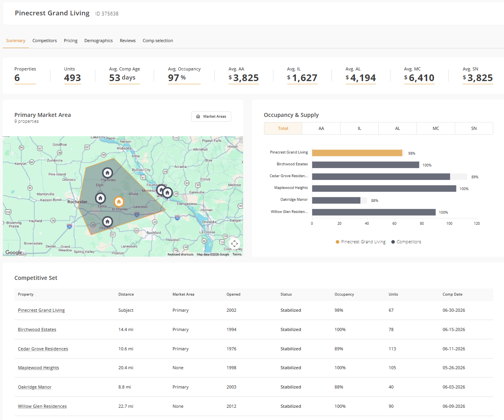
Task: Click the Eyota property map marker
Action: 100,198
